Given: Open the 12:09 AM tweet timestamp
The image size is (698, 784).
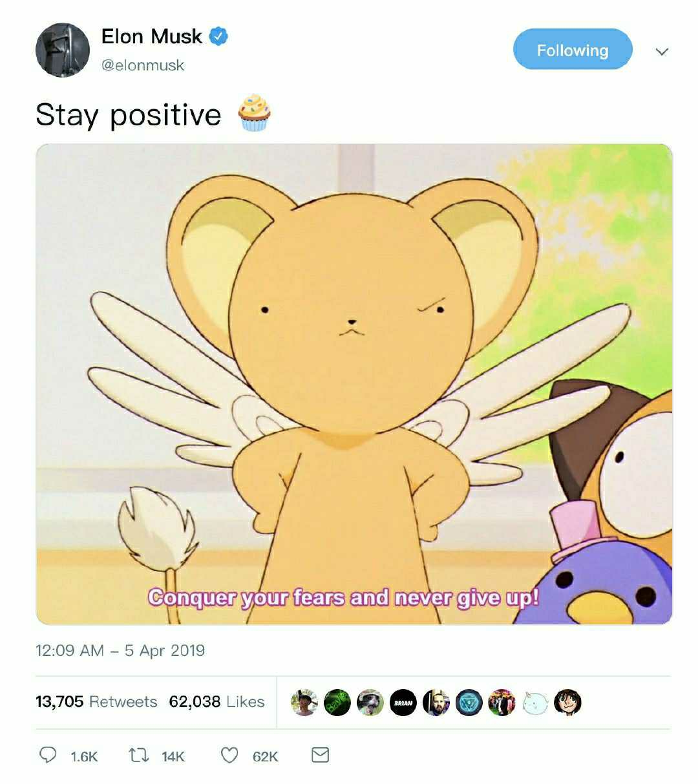Looking at the screenshot, I should pos(120,650).
